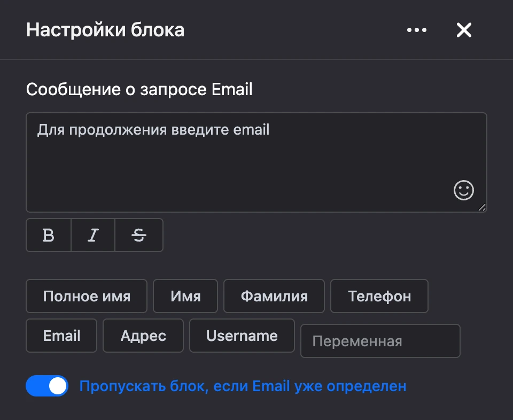Insert the Полное имя variable
Image resolution: width=513 pixels, height=420 pixels.
[87, 296]
